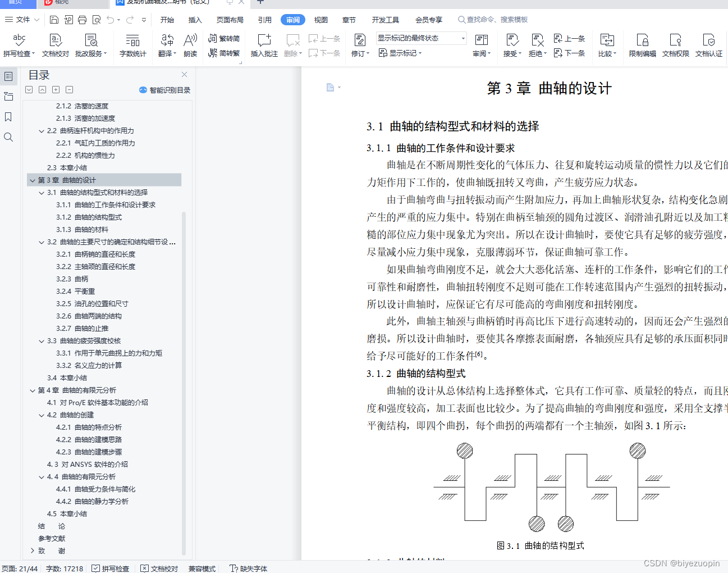The height and width of the screenshot is (573, 728).
Task: Open 限制编辑 restrict editing
Action: coord(642,45)
